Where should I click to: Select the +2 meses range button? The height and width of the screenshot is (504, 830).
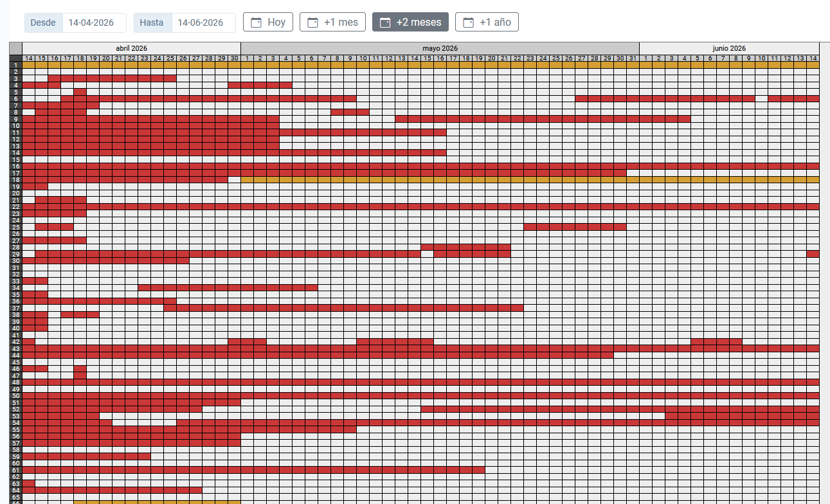tap(410, 22)
